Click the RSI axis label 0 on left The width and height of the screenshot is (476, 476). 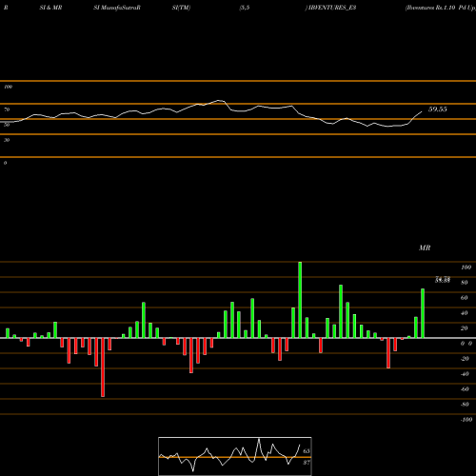pos(5,163)
